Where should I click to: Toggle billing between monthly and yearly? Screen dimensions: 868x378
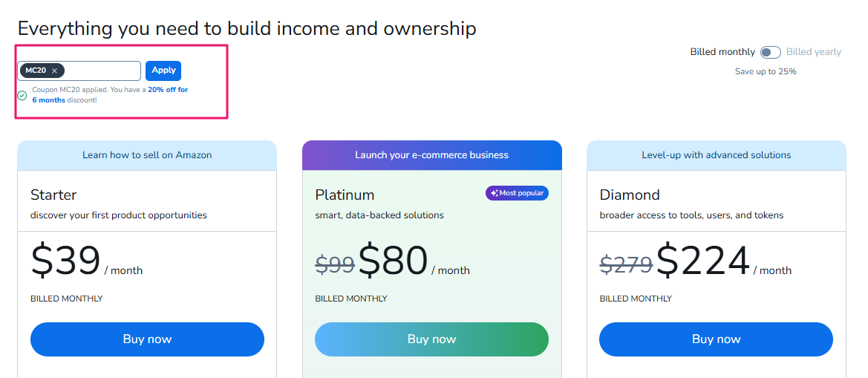tap(771, 52)
